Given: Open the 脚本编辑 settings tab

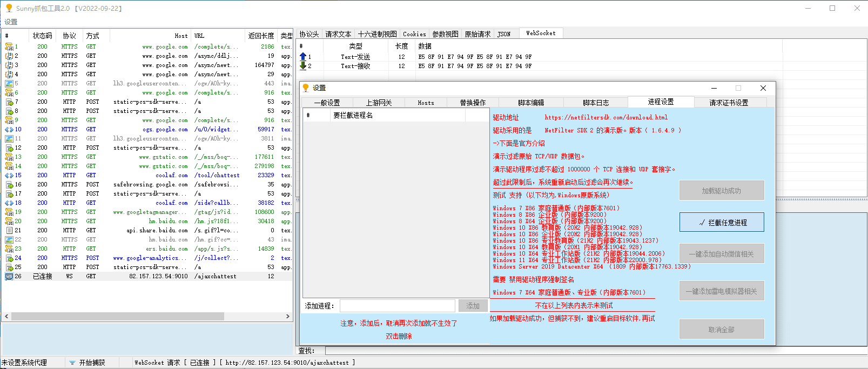Looking at the screenshot, I should 531,103.
